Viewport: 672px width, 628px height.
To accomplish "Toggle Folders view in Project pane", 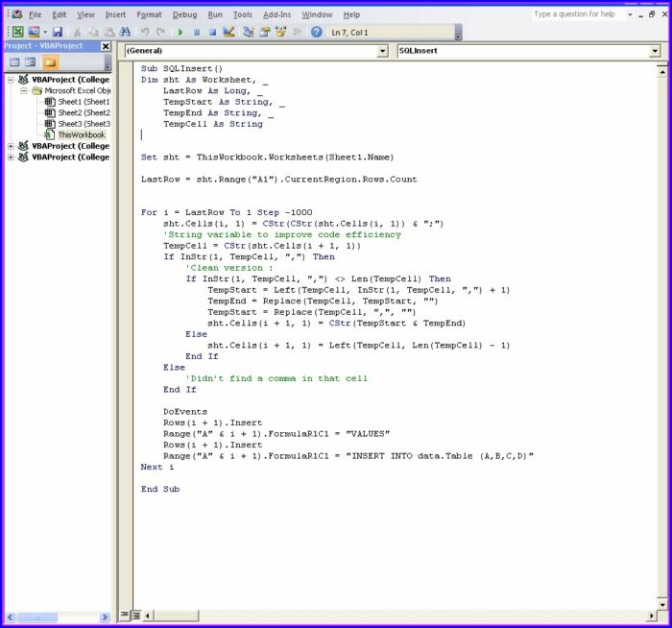I will coord(50,62).
